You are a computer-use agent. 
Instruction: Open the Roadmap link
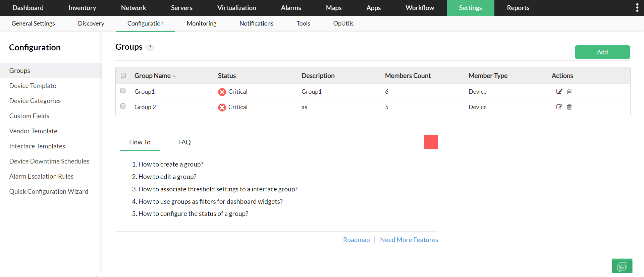coord(356,240)
